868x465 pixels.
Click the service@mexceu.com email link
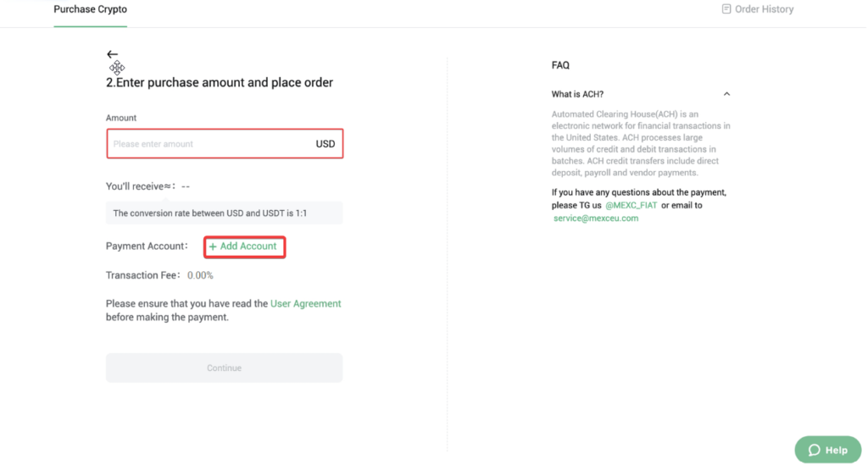point(596,219)
